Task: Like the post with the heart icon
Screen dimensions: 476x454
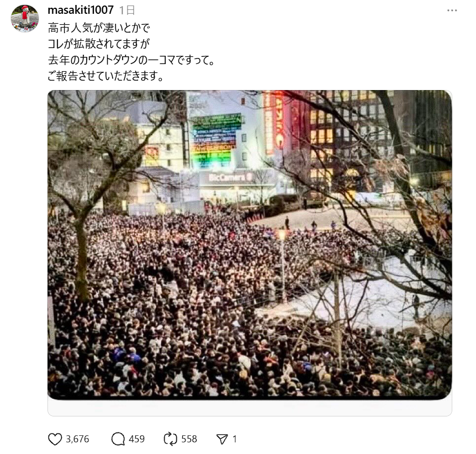Action: 55,439
